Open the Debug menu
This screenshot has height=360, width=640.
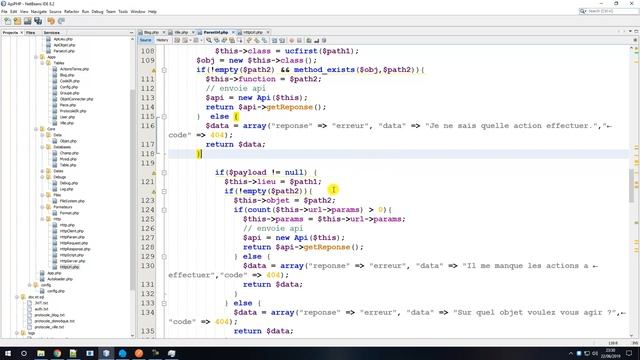pyautogui.click(x=97, y=11)
